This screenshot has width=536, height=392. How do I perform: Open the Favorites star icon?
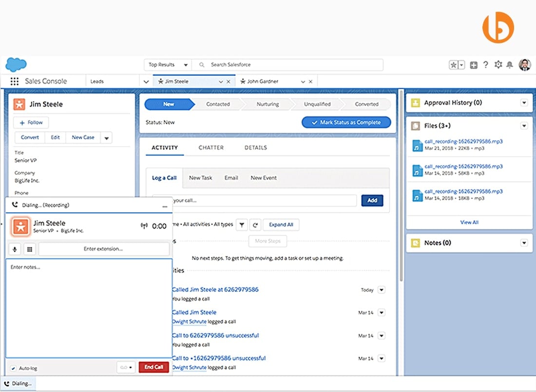coord(453,65)
